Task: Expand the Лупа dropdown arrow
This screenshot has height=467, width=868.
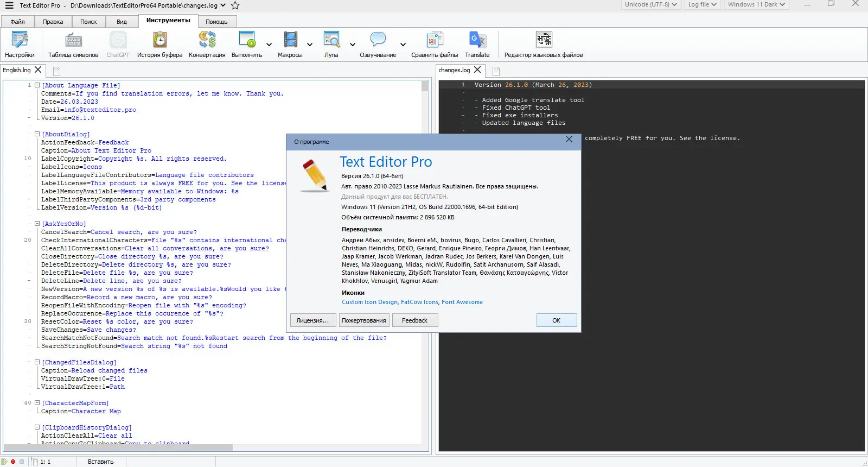Action: (x=353, y=45)
